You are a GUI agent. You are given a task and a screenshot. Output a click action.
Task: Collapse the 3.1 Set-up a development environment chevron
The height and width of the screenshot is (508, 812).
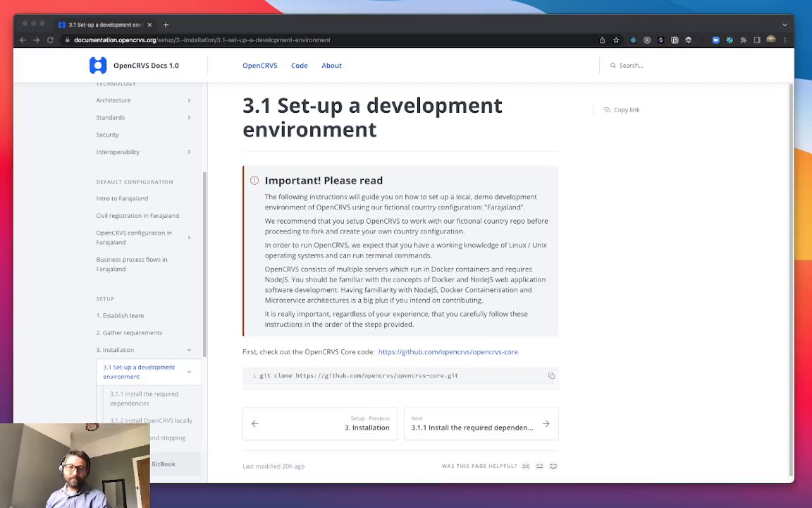point(189,372)
